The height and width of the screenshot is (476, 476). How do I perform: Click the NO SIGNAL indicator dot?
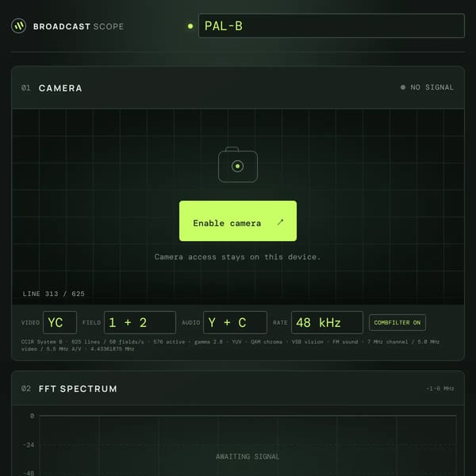click(403, 87)
